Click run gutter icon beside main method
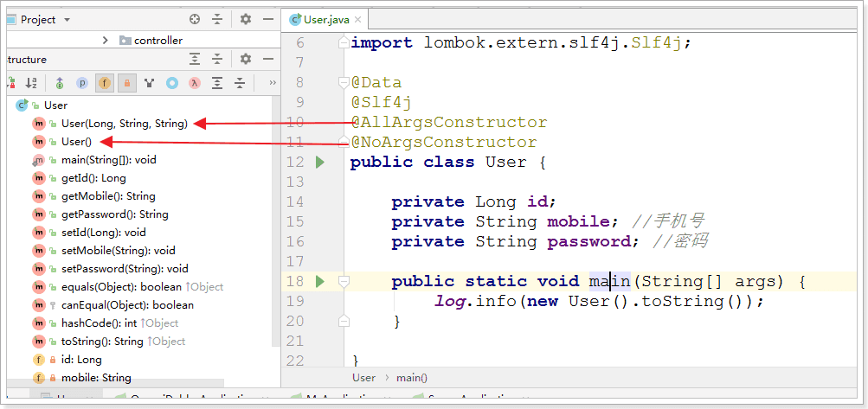Screen dimensions: 868x409 pos(319,281)
